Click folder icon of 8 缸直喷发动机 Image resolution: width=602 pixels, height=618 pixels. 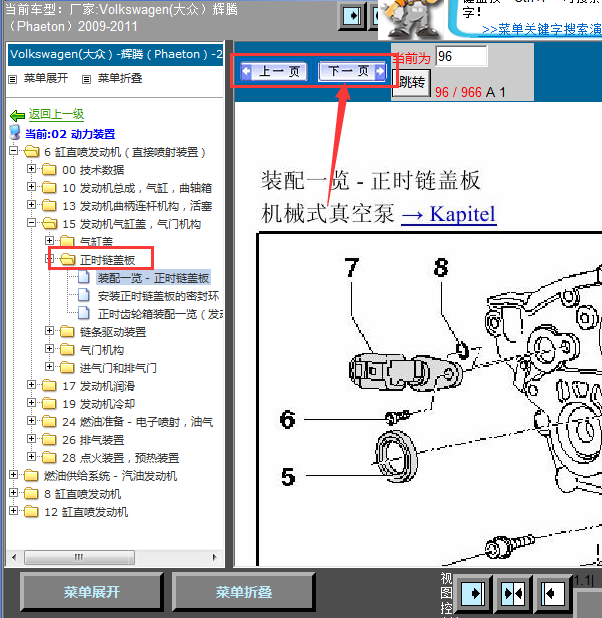[x=31, y=494]
